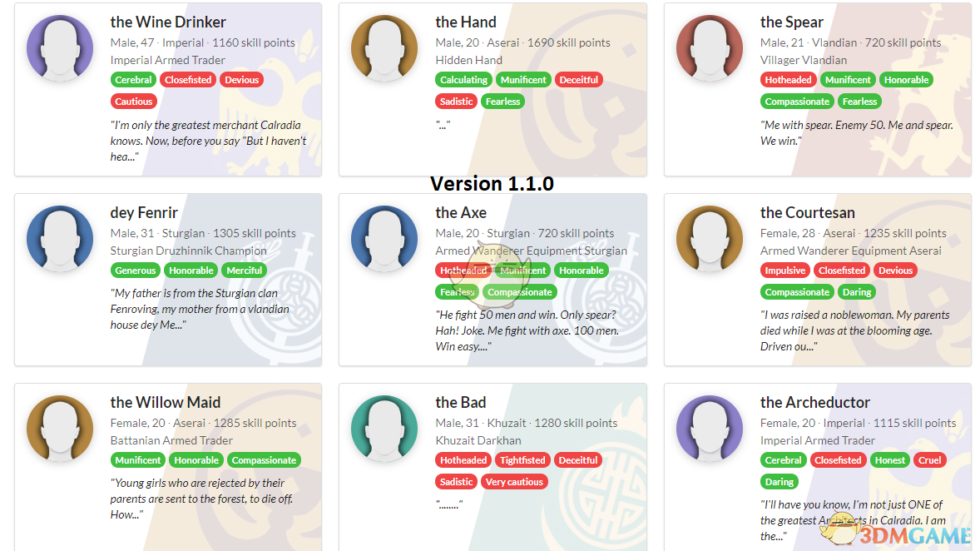
Task: Click the Bad's Hotheaded tag
Action: [x=463, y=460]
